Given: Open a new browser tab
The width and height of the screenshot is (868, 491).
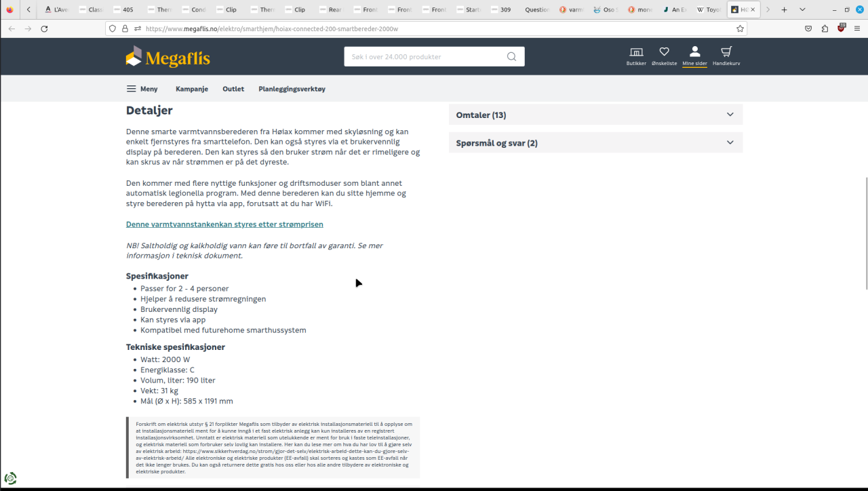Looking at the screenshot, I should pyautogui.click(x=785, y=9).
